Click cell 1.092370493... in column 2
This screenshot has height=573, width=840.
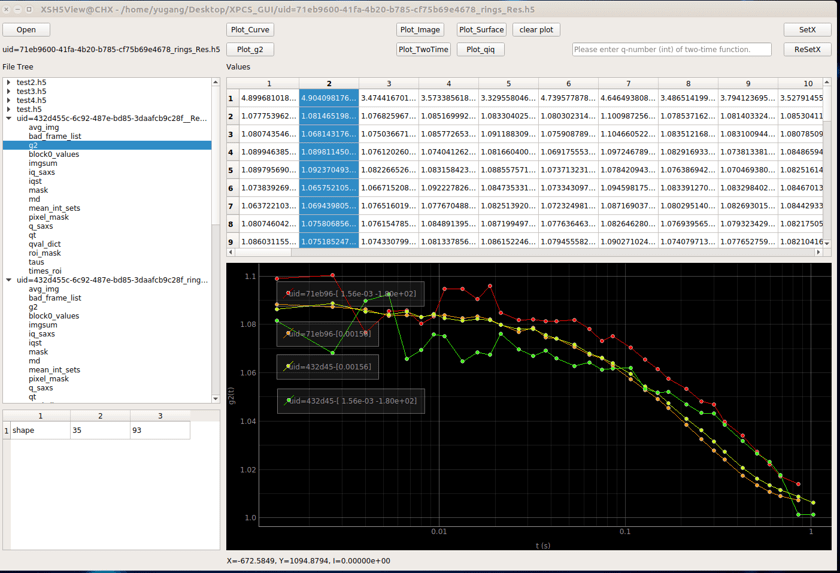pyautogui.click(x=329, y=170)
